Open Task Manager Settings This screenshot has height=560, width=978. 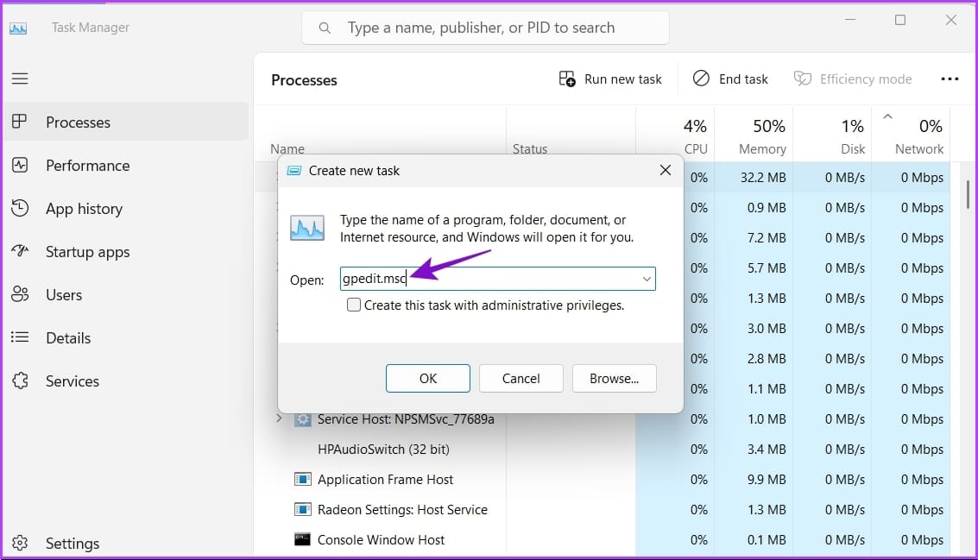(126, 543)
